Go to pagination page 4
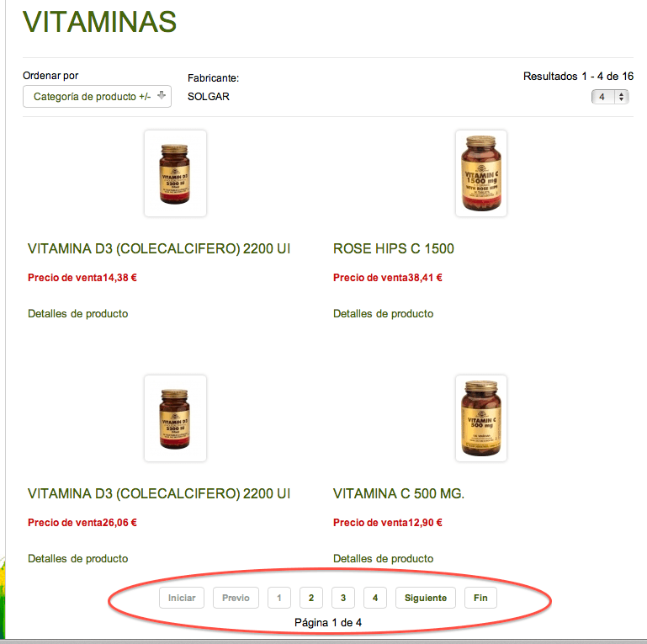Image resolution: width=647 pixels, height=644 pixels. tap(375, 598)
